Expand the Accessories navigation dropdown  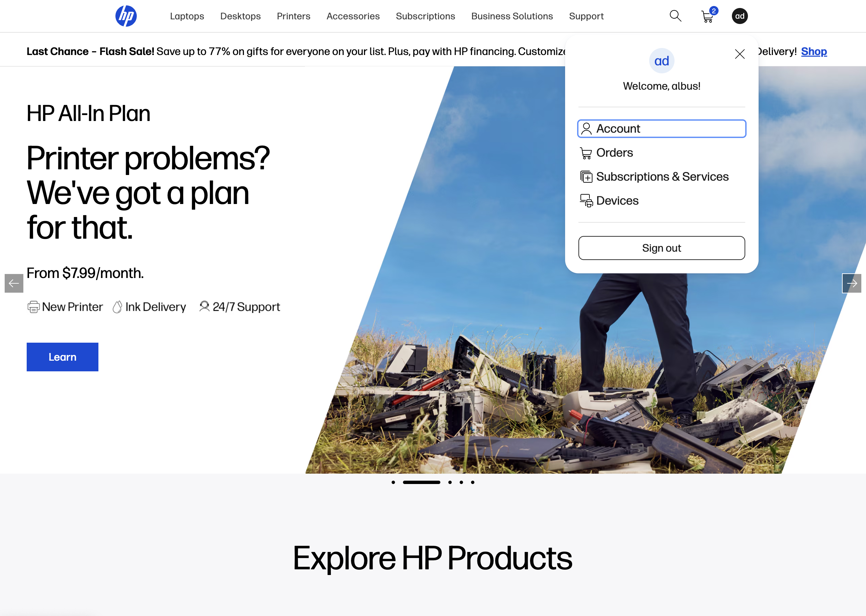point(353,16)
